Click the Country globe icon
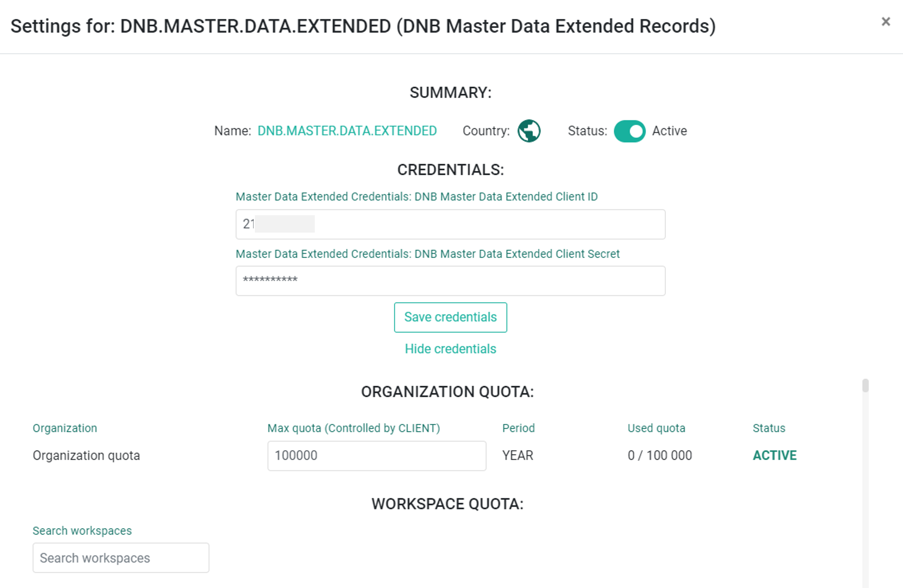Viewport: 903px width, 588px height. point(529,131)
